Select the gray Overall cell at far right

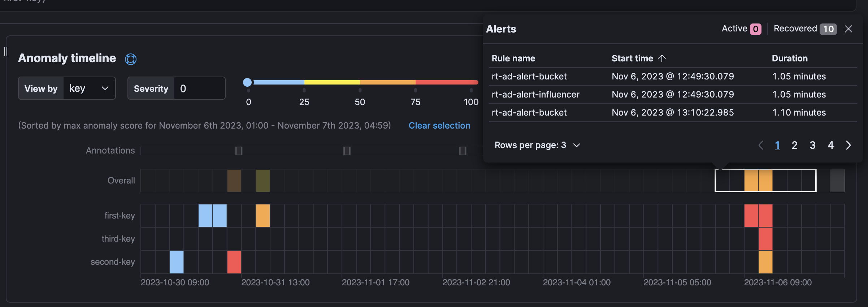837,181
